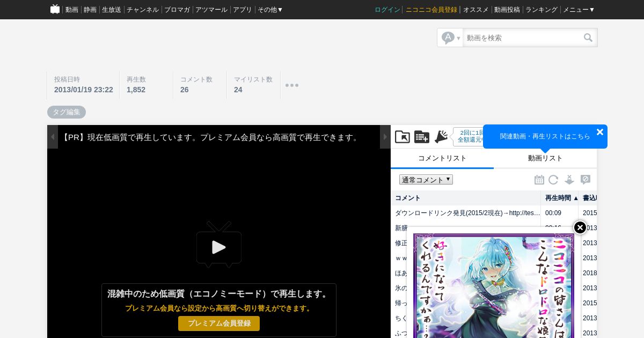The height and width of the screenshot is (338, 644).
Task: Click the calendar past-log icon
Action: [x=539, y=180]
